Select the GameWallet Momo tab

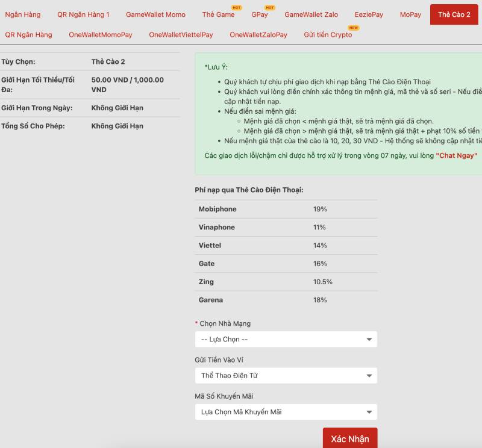tap(155, 14)
